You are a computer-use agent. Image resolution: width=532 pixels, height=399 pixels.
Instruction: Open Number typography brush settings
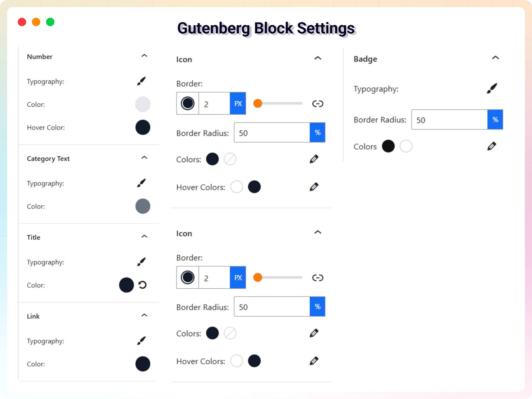tap(141, 81)
